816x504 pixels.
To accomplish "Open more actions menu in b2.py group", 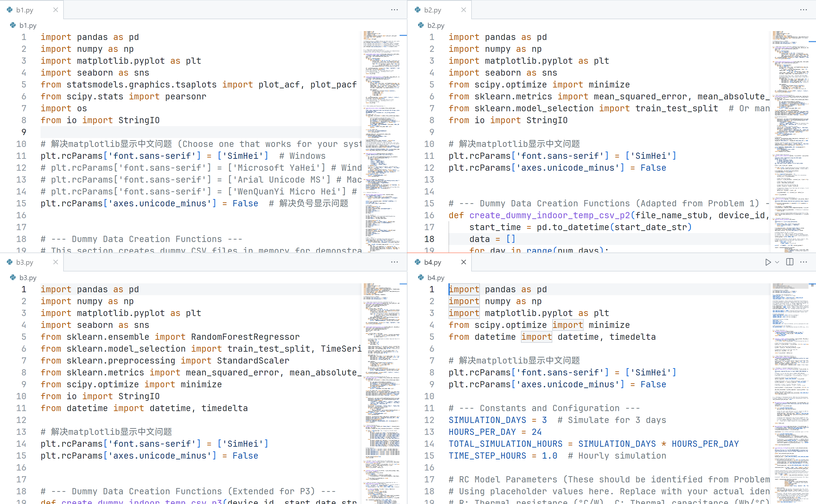I will tap(804, 10).
